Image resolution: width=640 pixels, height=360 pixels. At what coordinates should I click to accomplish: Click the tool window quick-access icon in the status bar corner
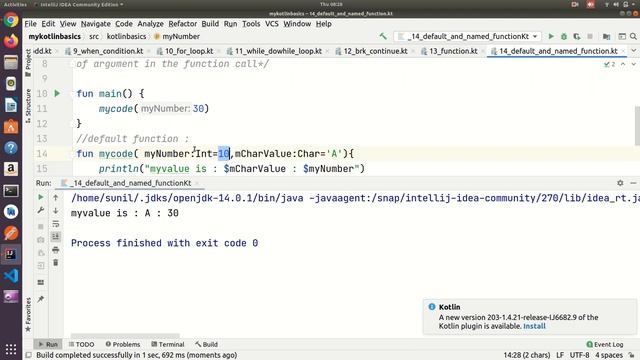pyautogui.click(x=29, y=355)
